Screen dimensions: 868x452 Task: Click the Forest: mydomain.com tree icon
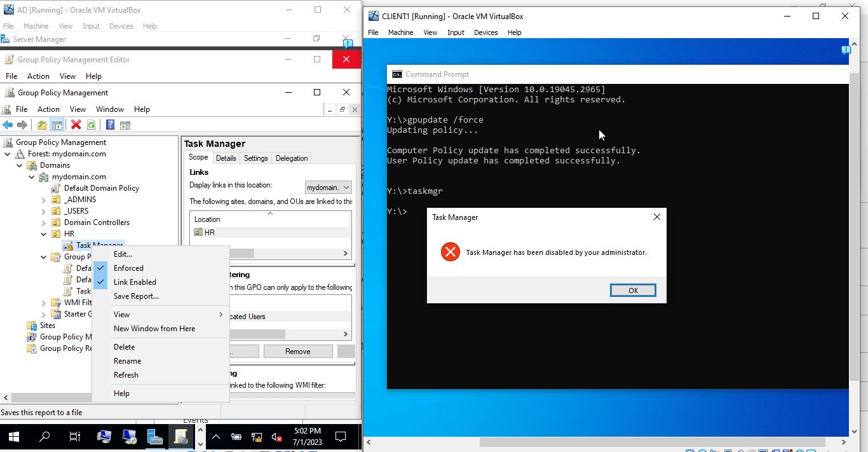20,154
